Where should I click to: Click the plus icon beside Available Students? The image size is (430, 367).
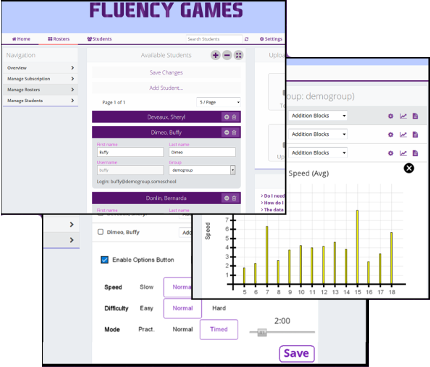click(x=216, y=55)
